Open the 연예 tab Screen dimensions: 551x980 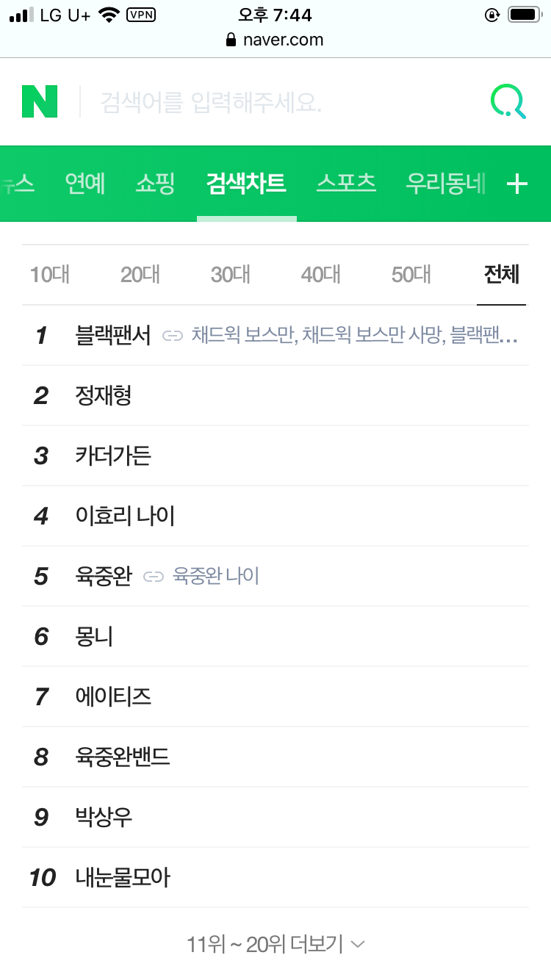(85, 184)
